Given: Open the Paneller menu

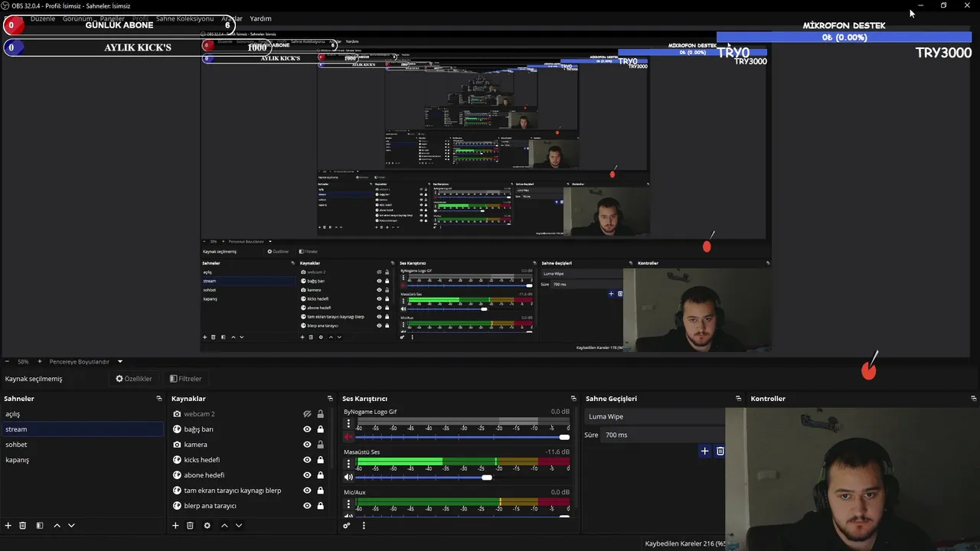Looking at the screenshot, I should (112, 18).
